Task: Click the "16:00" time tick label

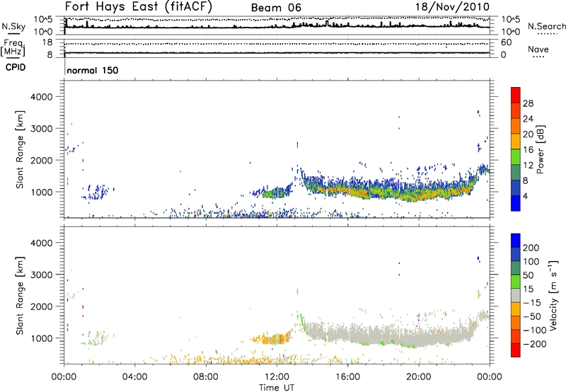Action: click(x=347, y=377)
